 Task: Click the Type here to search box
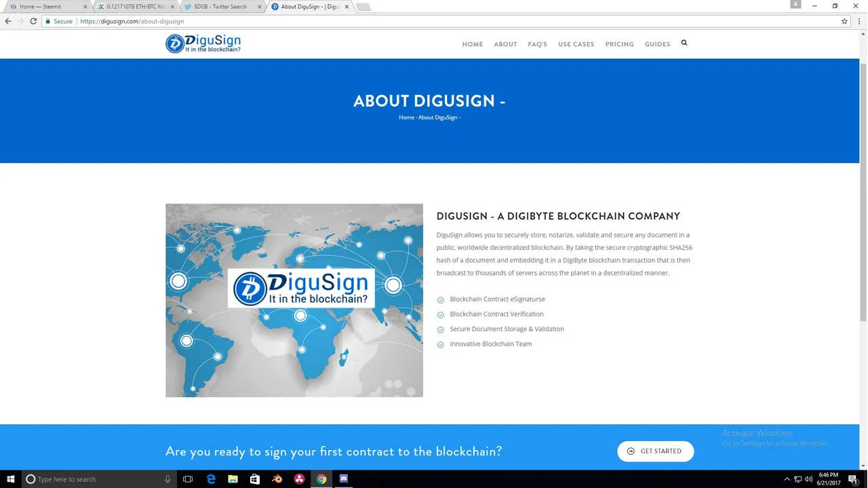(x=99, y=479)
